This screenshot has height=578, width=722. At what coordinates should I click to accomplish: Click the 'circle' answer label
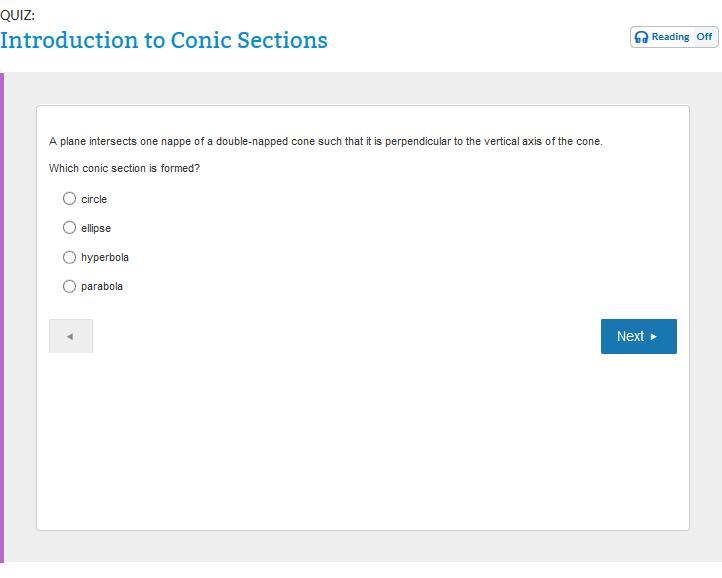[x=94, y=199]
